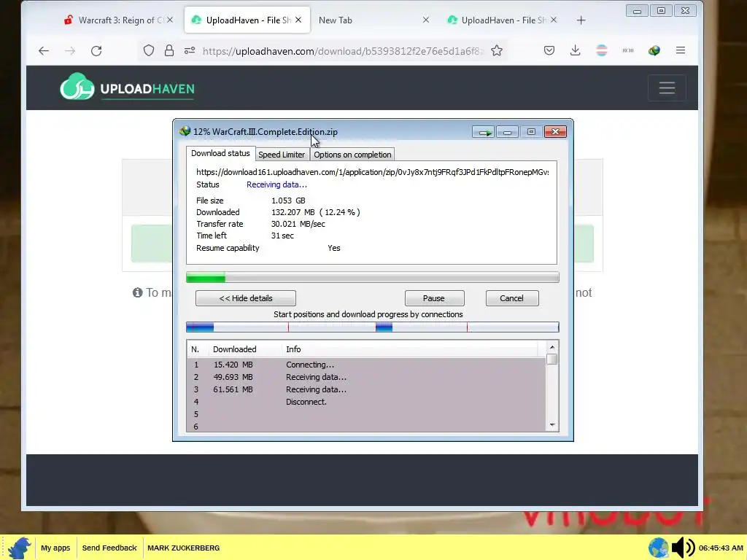Image resolution: width=747 pixels, height=560 pixels.
Task: Click the globe network tray icon
Action: [659, 548]
